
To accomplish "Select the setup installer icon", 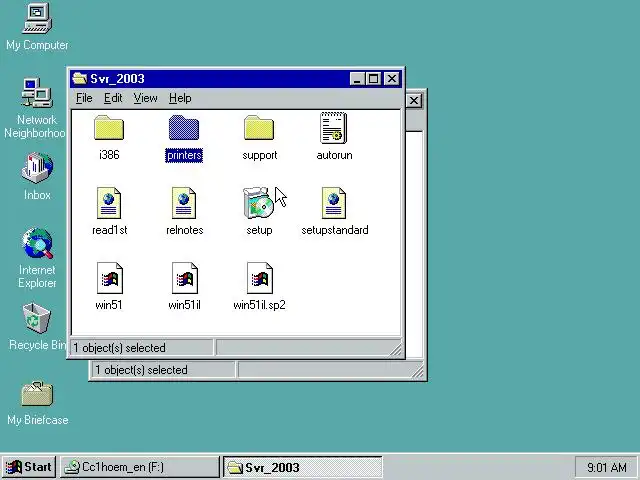I will 258,203.
